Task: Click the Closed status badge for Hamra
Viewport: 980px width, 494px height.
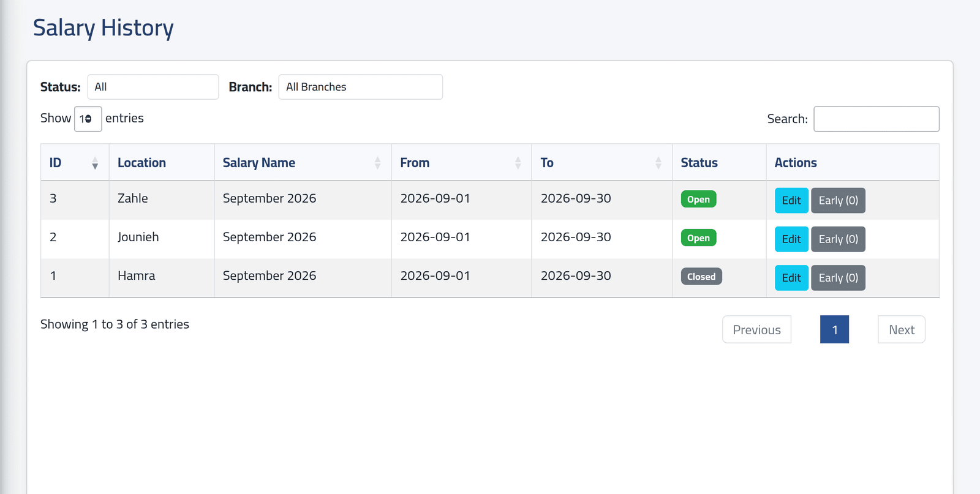Action: click(701, 277)
